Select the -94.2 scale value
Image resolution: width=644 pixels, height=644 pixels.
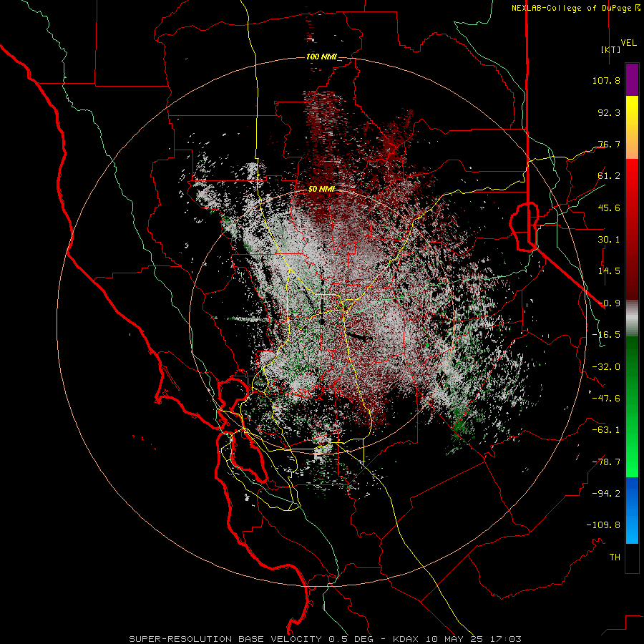click(606, 493)
